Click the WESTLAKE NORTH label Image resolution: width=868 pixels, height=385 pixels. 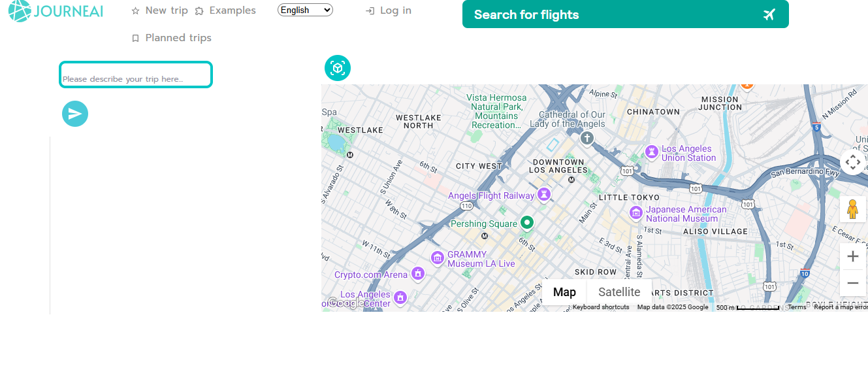point(419,122)
